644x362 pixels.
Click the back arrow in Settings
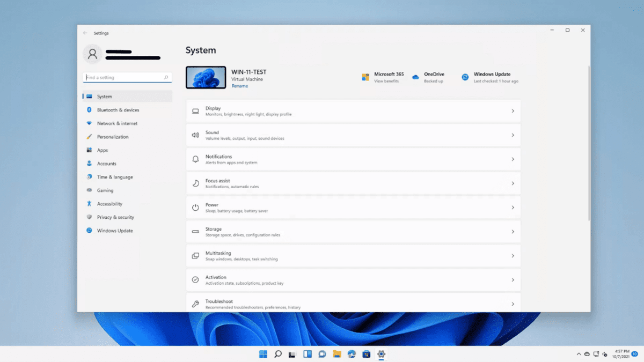point(84,33)
